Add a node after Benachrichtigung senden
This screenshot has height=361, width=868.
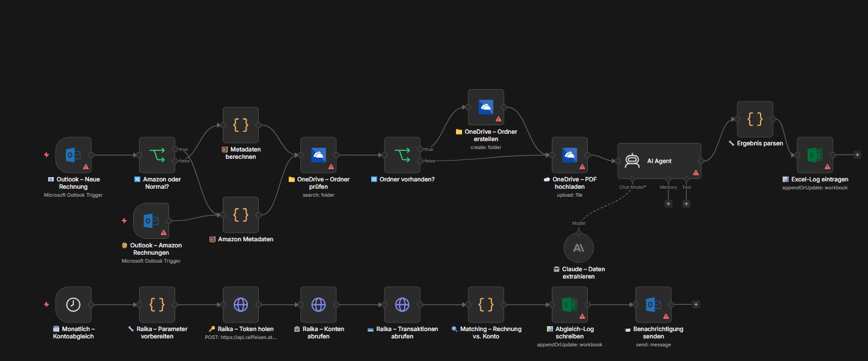click(x=695, y=304)
